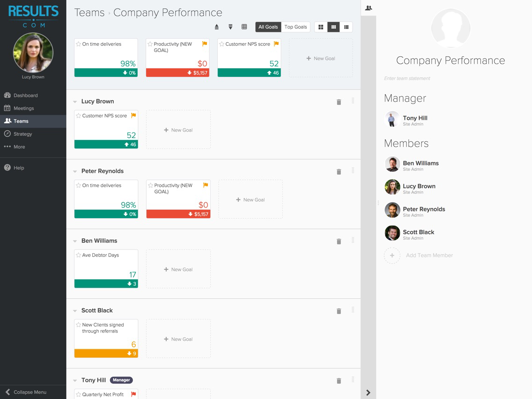Image resolution: width=532 pixels, height=399 pixels.
Task: Click the Help question mark icon
Action: pos(7,168)
